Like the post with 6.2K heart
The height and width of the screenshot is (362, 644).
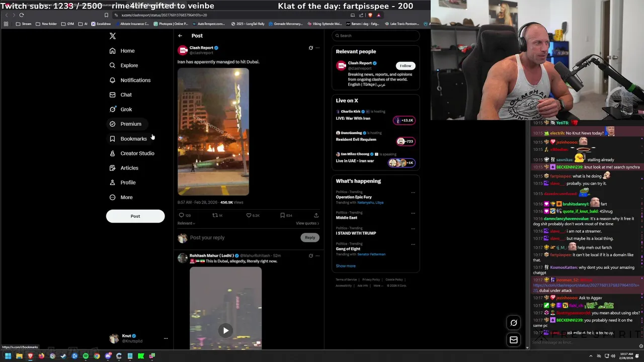(249, 215)
